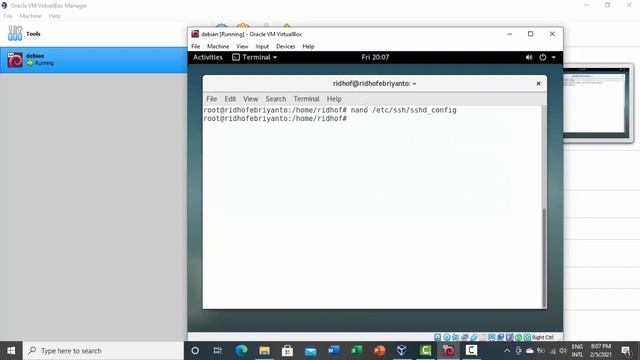Screen dimensions: 640x360
Task: Show hidden tray icons chevron
Action: pyautogui.click(x=507, y=351)
